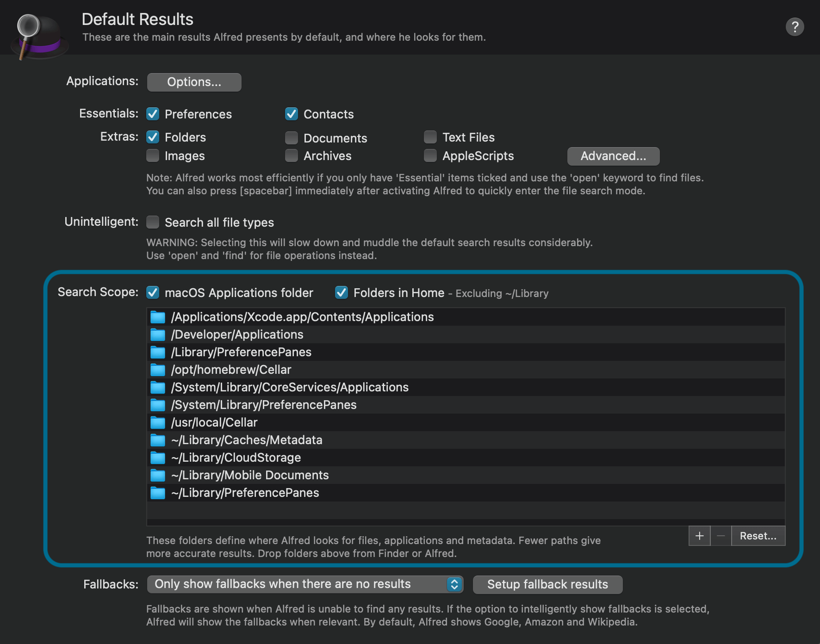The width and height of the screenshot is (820, 644).
Task: Tick the Images checkbox
Action: click(x=153, y=155)
